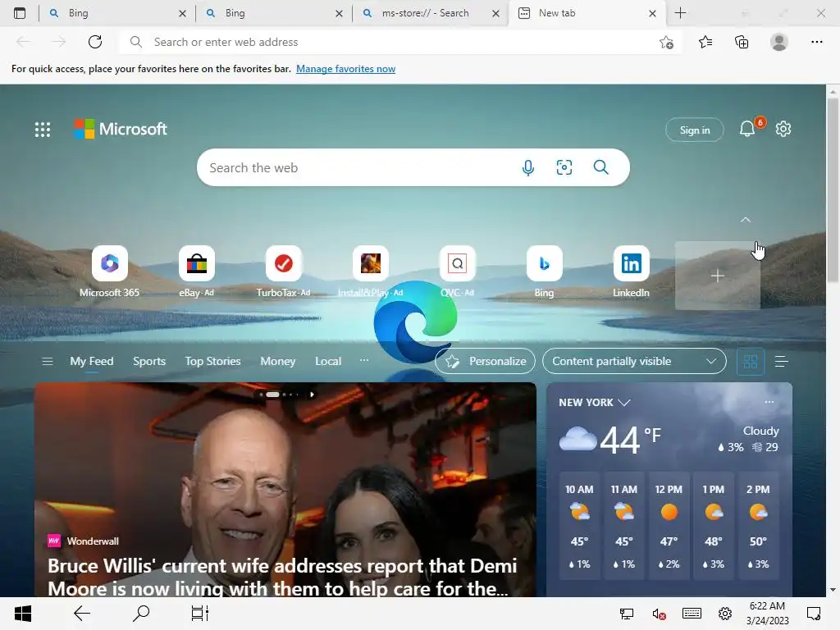Click the Personalize button

click(x=485, y=361)
